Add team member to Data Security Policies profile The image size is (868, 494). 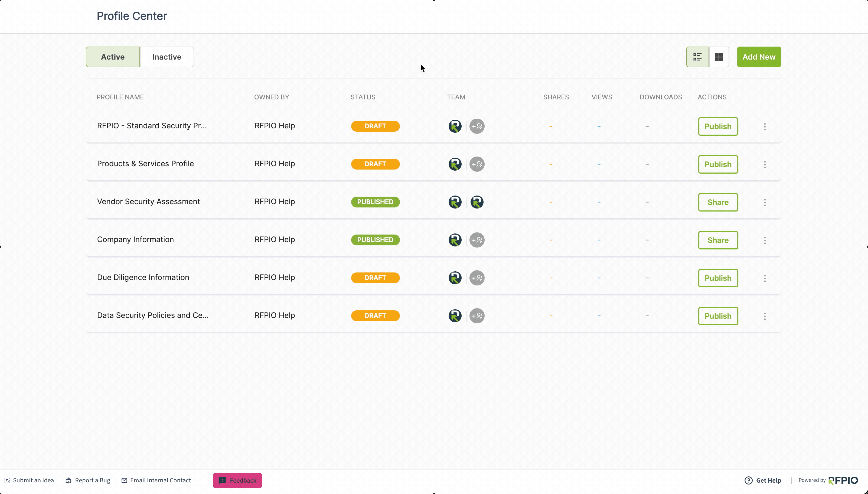click(477, 316)
